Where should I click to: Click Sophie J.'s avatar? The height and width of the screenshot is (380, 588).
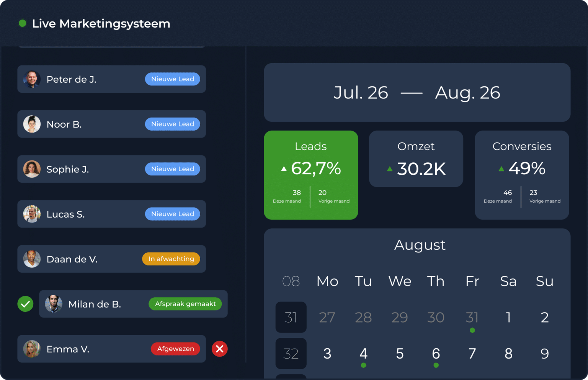tap(32, 169)
